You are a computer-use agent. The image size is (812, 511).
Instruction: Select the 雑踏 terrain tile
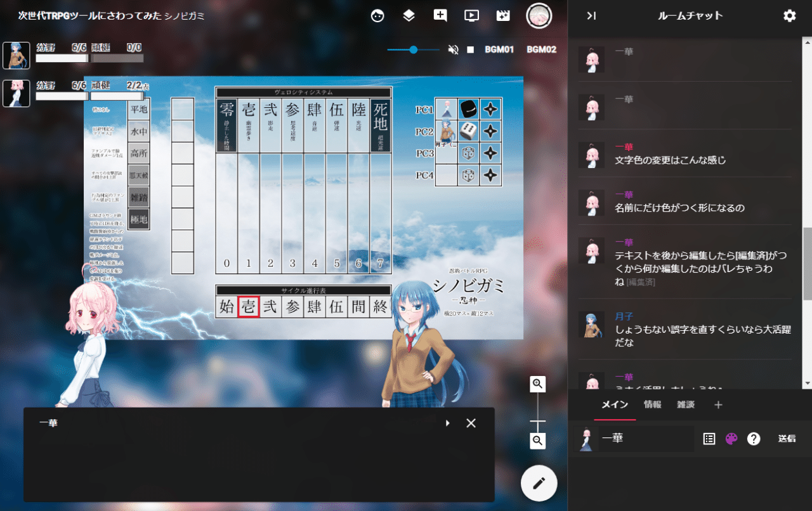[139, 197]
